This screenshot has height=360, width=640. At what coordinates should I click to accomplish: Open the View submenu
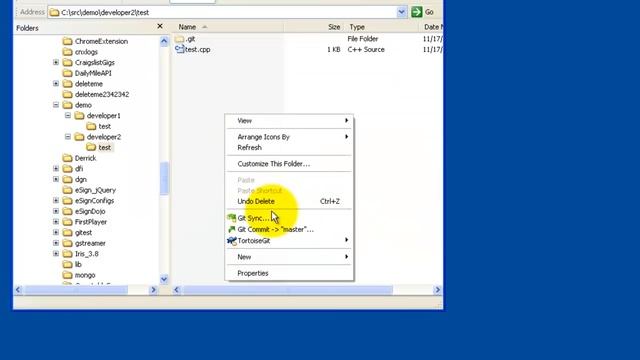pyautogui.click(x=289, y=121)
